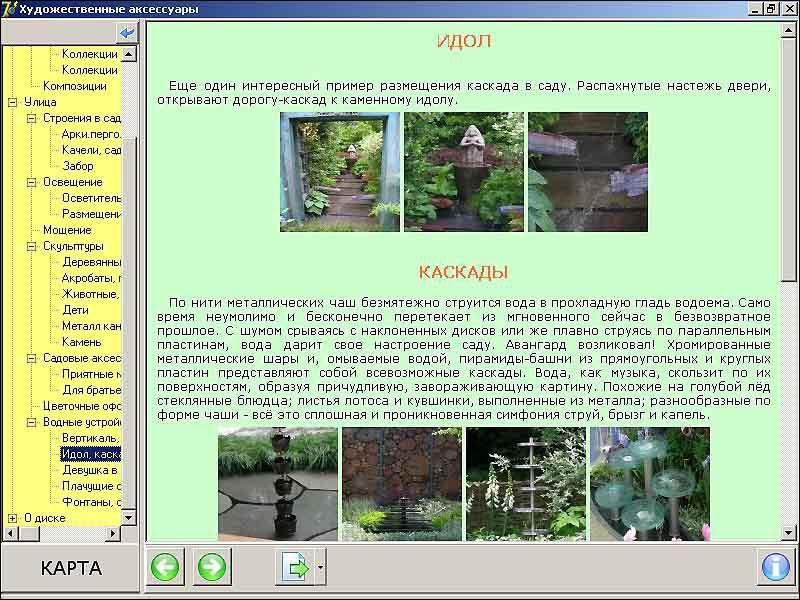
Task: Click the garden doorway path photo
Action: pyautogui.click(x=340, y=172)
